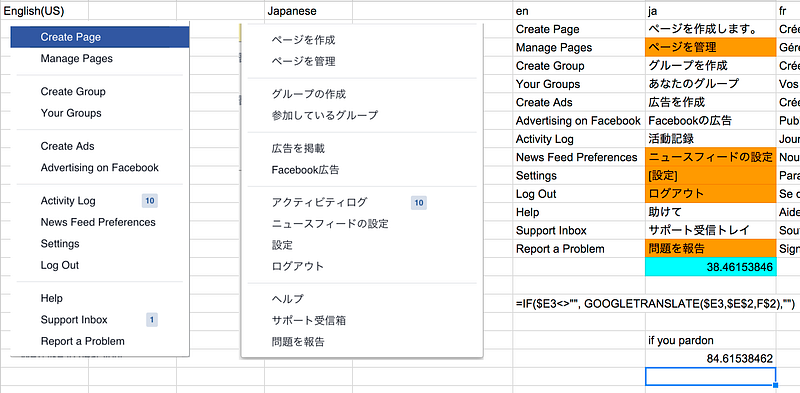
Task: Click 'ページを作成' in Japanese menu
Action: click(x=303, y=40)
